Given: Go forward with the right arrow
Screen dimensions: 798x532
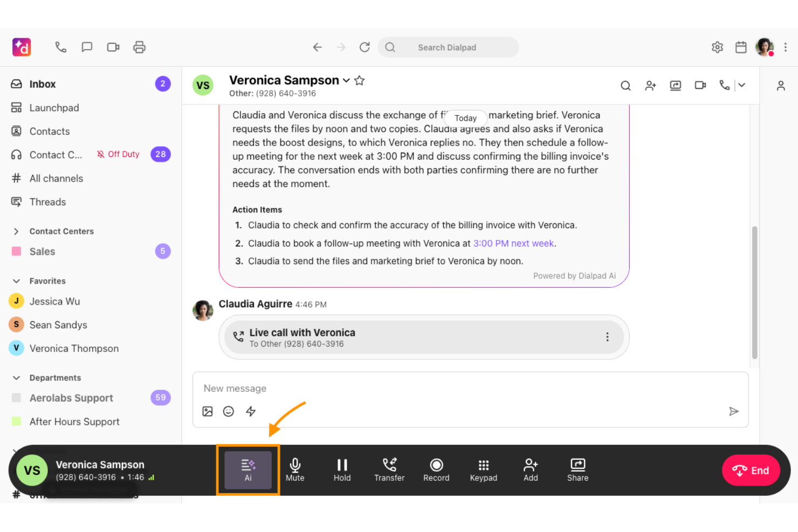Looking at the screenshot, I should (341, 47).
